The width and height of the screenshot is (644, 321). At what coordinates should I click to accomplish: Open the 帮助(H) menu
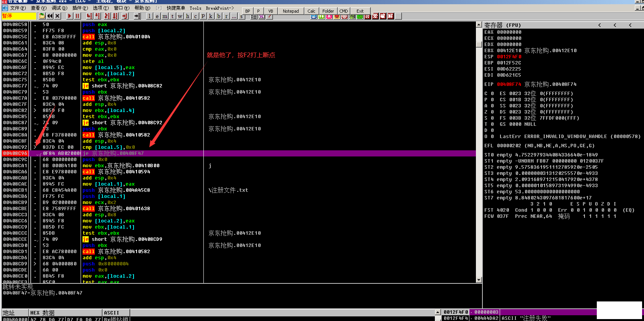[x=142, y=8]
